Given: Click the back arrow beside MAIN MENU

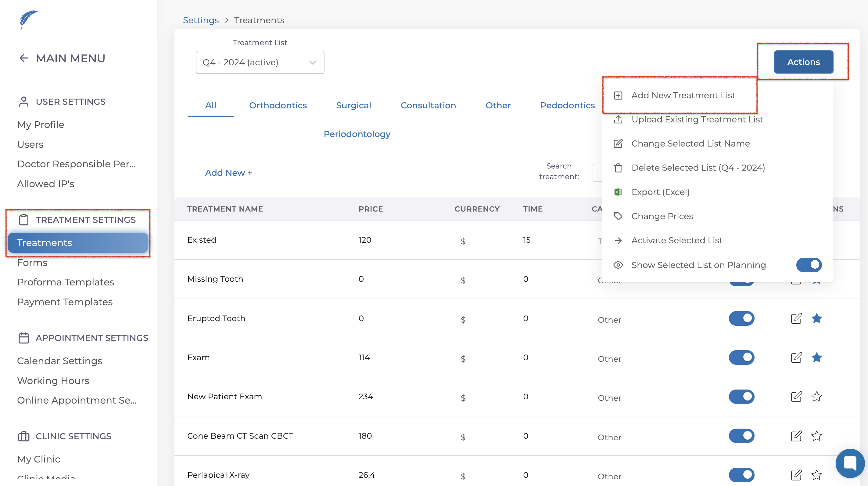Looking at the screenshot, I should click(x=23, y=58).
